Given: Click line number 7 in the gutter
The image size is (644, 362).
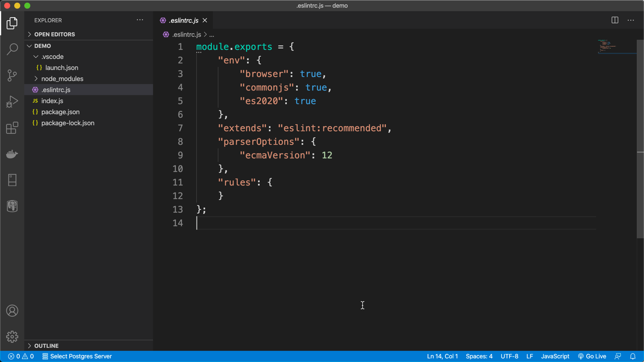Looking at the screenshot, I should [x=180, y=128].
